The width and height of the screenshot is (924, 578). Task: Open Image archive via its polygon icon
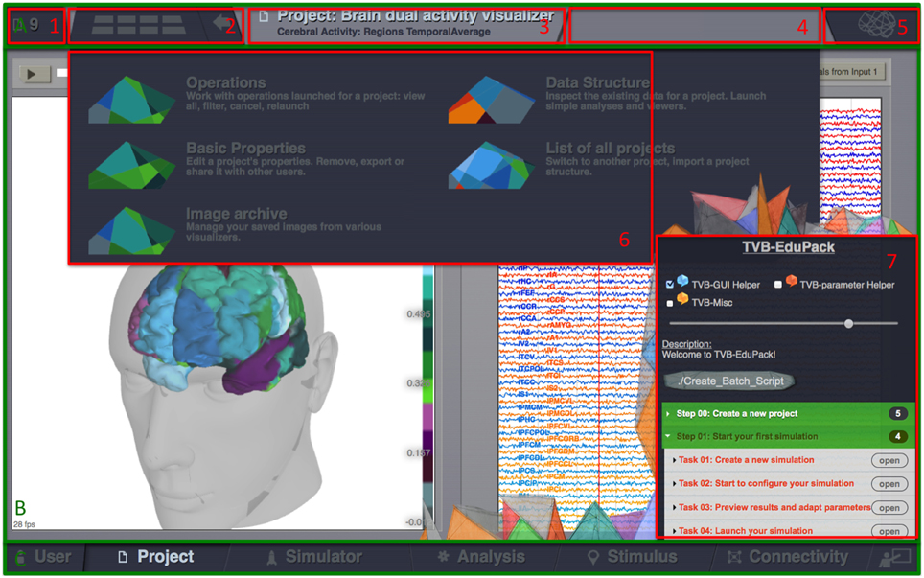(131, 230)
